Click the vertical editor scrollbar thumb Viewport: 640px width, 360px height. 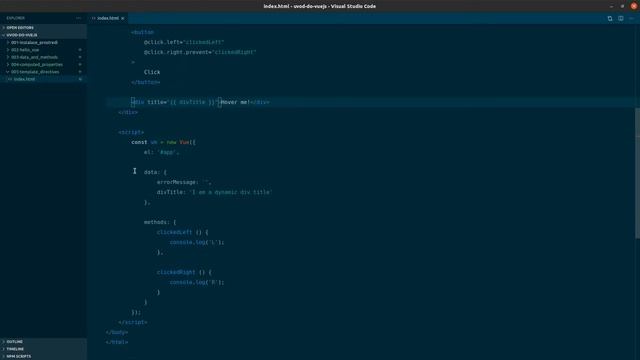point(637,173)
